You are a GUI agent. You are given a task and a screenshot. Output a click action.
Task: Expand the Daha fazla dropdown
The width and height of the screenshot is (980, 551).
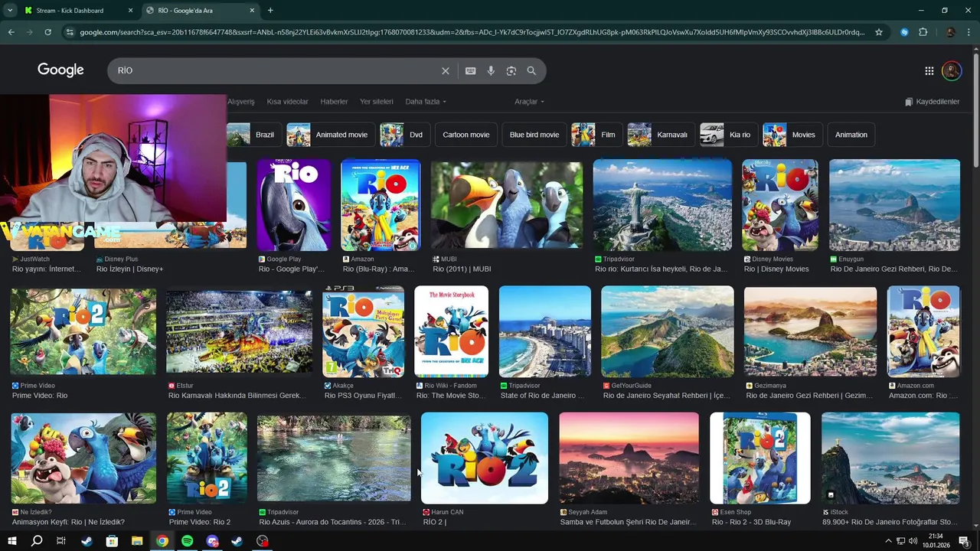(426, 102)
